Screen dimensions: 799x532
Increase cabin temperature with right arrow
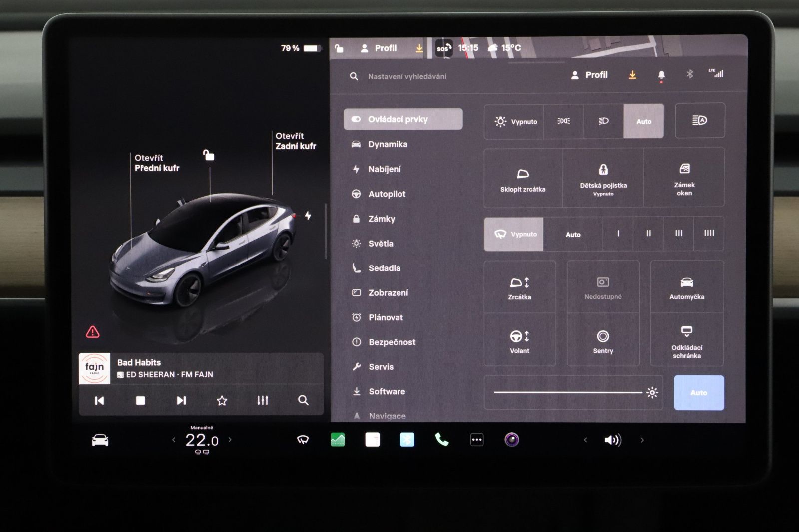[x=230, y=440]
